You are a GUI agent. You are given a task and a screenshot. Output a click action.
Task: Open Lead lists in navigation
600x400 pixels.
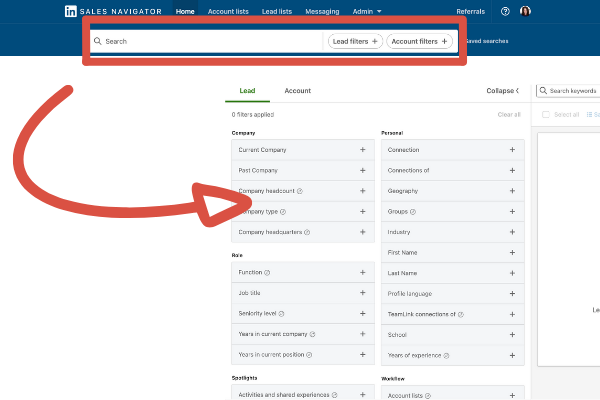[x=277, y=11]
